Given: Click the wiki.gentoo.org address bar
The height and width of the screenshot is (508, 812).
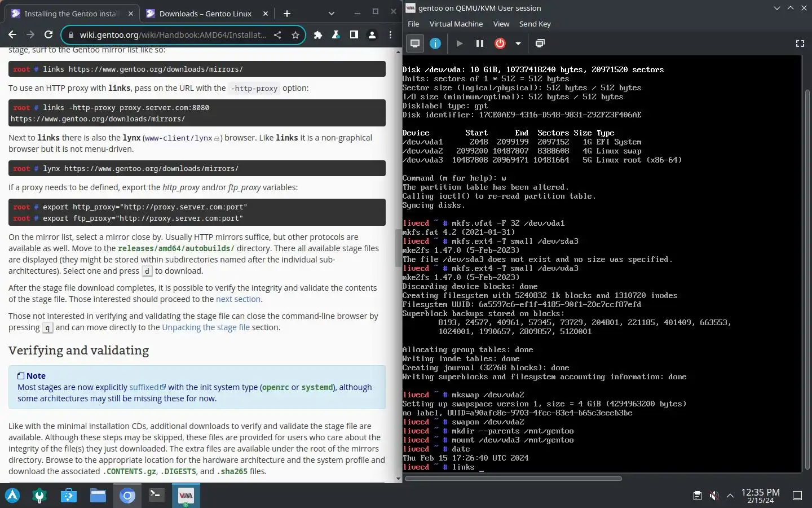Looking at the screenshot, I should tap(173, 35).
